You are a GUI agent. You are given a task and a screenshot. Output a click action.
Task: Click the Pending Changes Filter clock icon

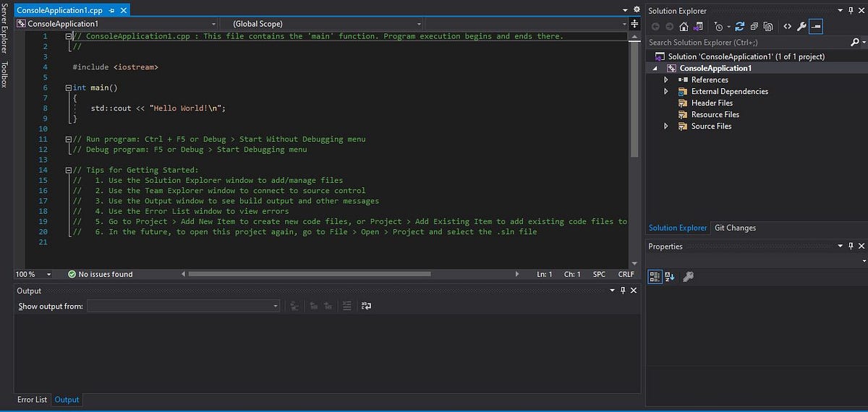pyautogui.click(x=718, y=27)
